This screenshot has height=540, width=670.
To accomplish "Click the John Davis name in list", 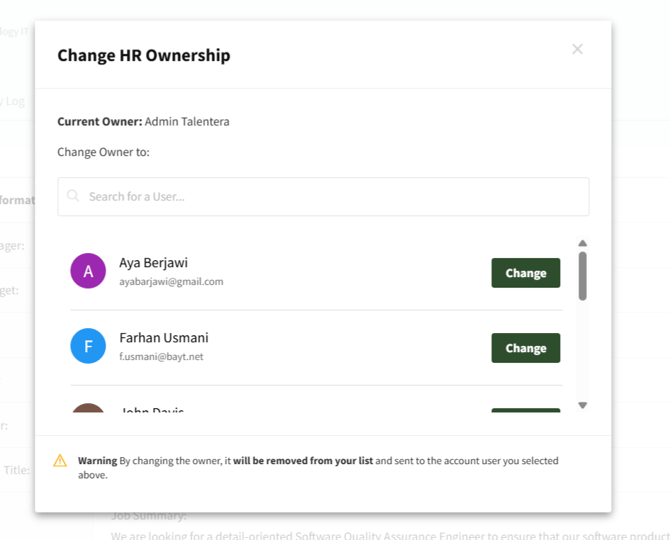I will (x=152, y=410).
